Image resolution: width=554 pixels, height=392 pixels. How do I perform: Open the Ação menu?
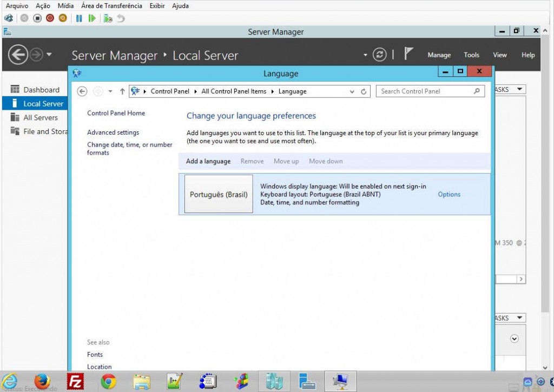click(x=43, y=5)
